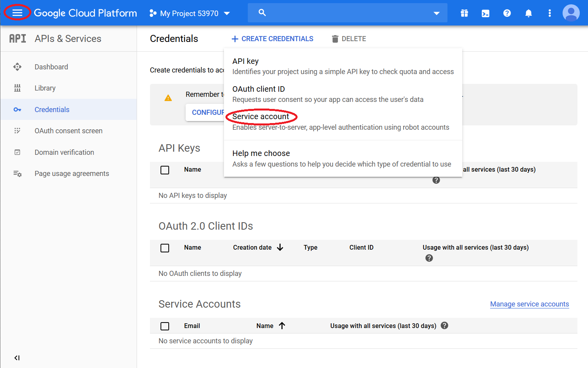The width and height of the screenshot is (588, 368).
Task: Click the Dashboard sidebar icon
Action: coord(17,67)
